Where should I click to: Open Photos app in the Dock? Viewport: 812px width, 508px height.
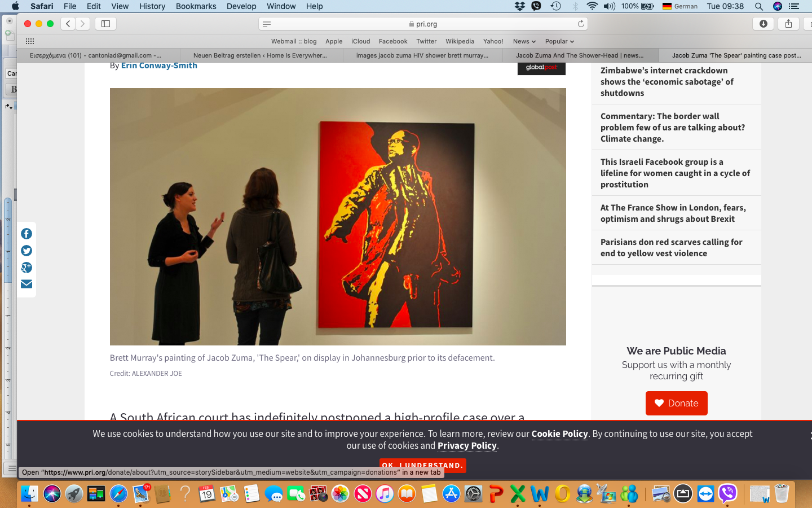[x=341, y=494]
